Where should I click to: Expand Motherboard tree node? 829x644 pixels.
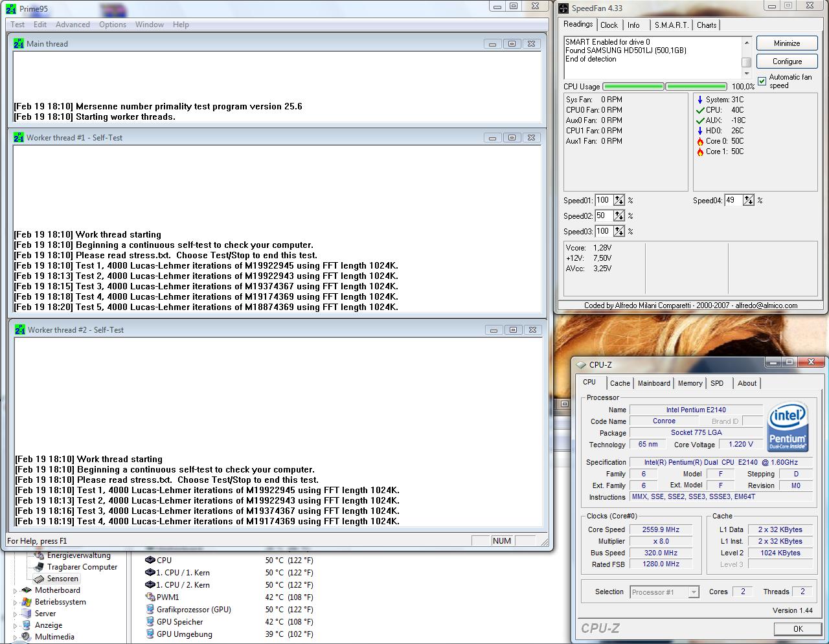tap(16, 590)
